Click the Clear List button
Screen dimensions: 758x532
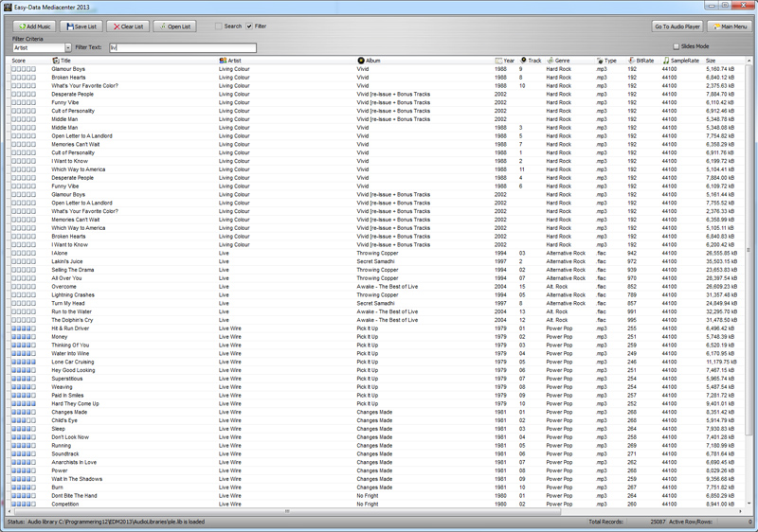coord(128,27)
